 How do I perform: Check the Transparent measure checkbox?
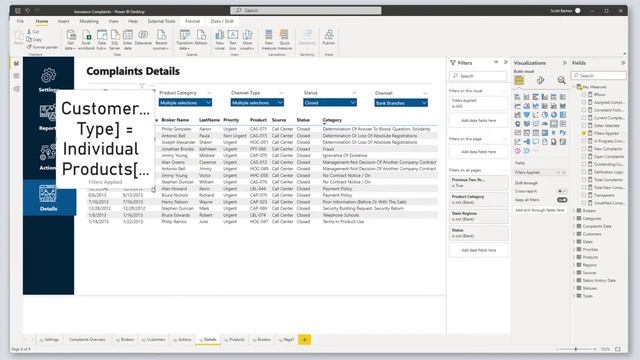[x=584, y=195]
